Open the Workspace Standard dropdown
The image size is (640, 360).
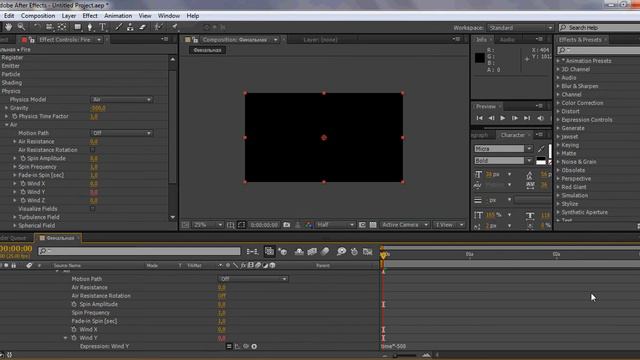tap(520, 28)
